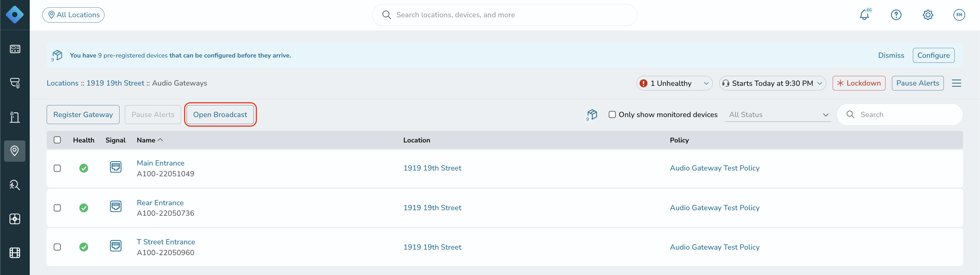Click T Street Entrance signal gateway icon
Screen dimensions: 980x275
(116, 246)
